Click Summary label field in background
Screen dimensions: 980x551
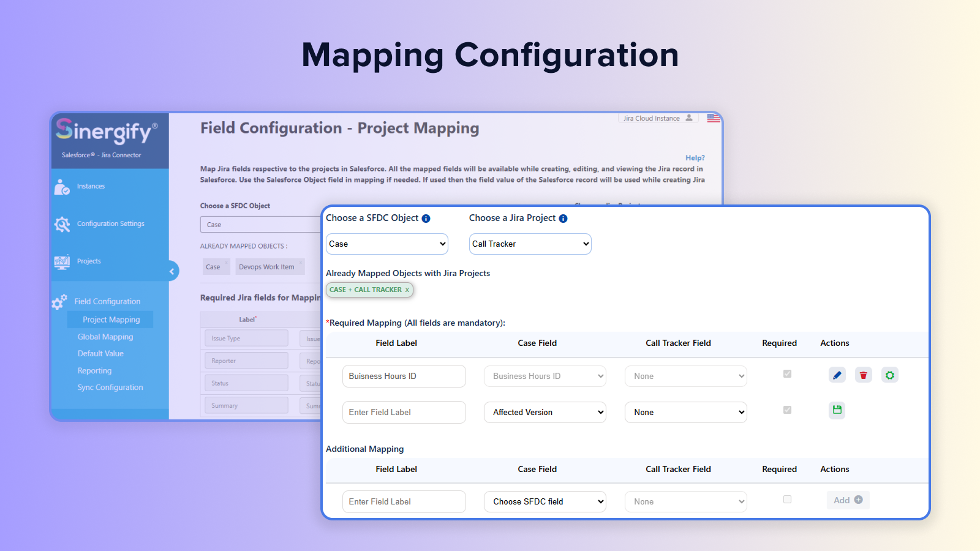(x=246, y=405)
